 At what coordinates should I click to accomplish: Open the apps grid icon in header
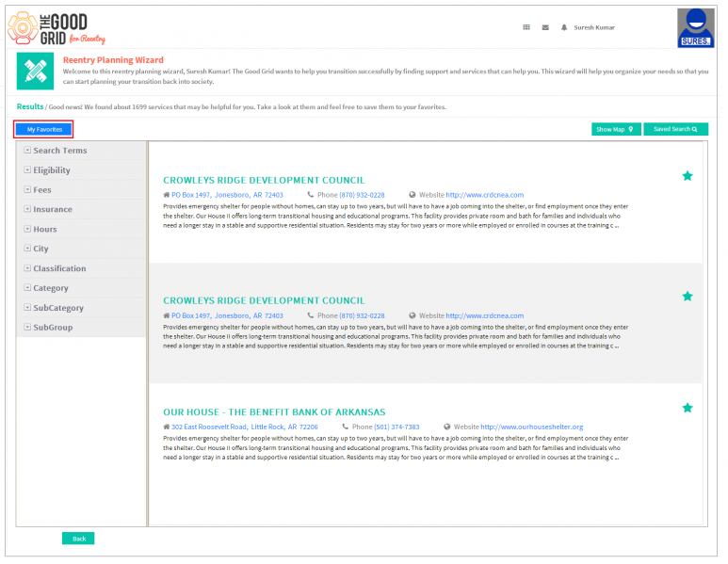526,27
